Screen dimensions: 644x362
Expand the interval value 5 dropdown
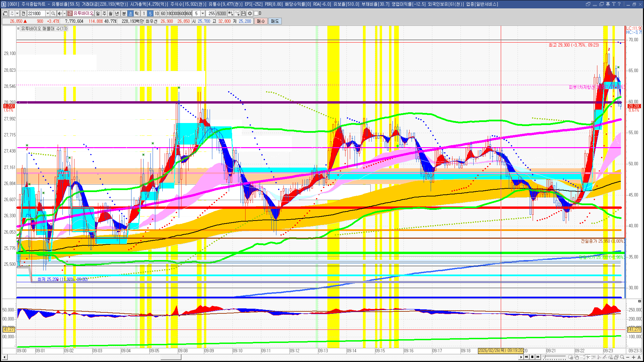(203, 13)
